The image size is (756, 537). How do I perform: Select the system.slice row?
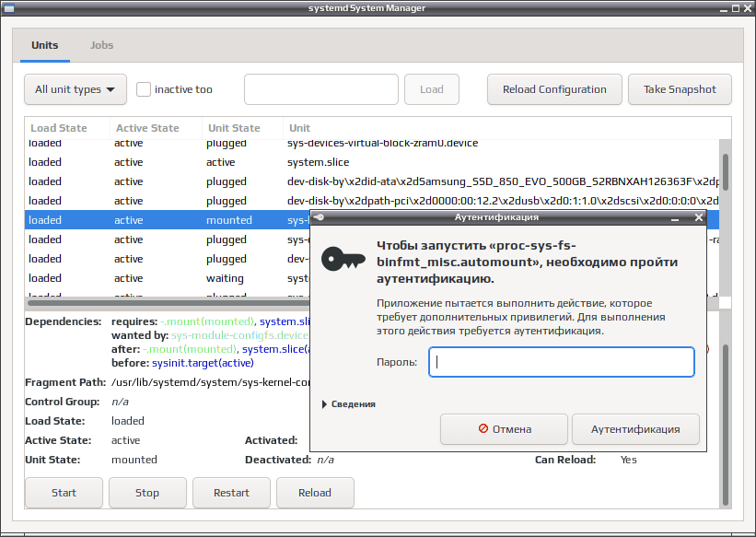(x=372, y=162)
